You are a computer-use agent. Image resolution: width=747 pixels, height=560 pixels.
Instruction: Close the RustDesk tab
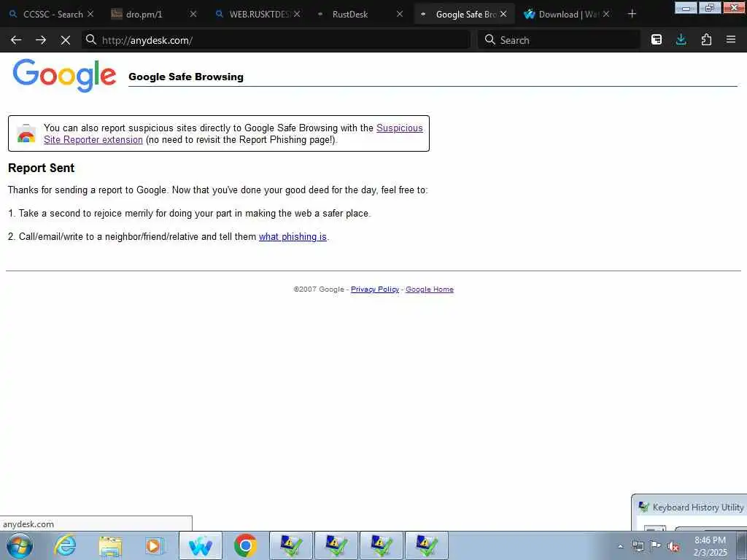[x=400, y=15]
